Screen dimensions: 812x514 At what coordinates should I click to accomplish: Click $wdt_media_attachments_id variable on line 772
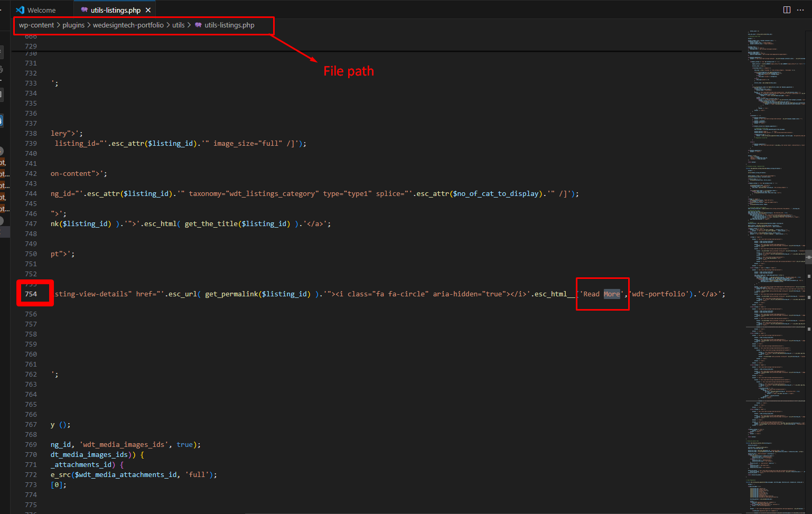[126, 474]
